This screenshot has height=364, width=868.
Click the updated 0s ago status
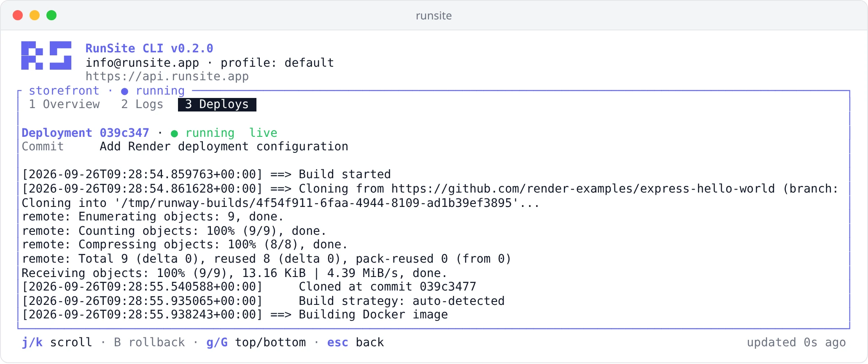coord(796,342)
